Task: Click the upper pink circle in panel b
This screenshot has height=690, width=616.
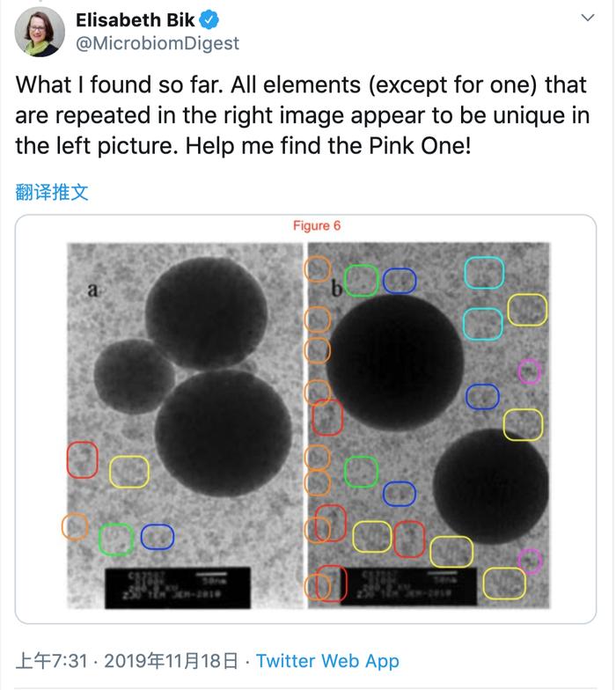Action: pyautogui.click(x=530, y=371)
